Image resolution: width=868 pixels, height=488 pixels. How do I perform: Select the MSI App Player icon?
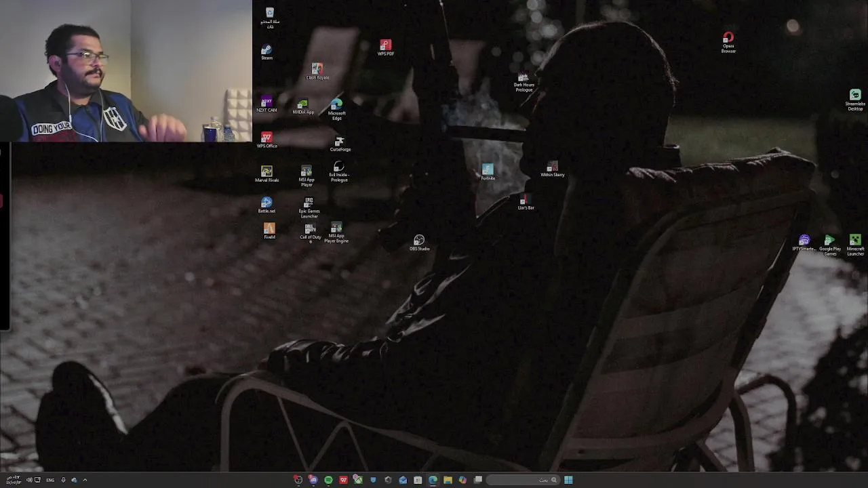click(x=307, y=176)
